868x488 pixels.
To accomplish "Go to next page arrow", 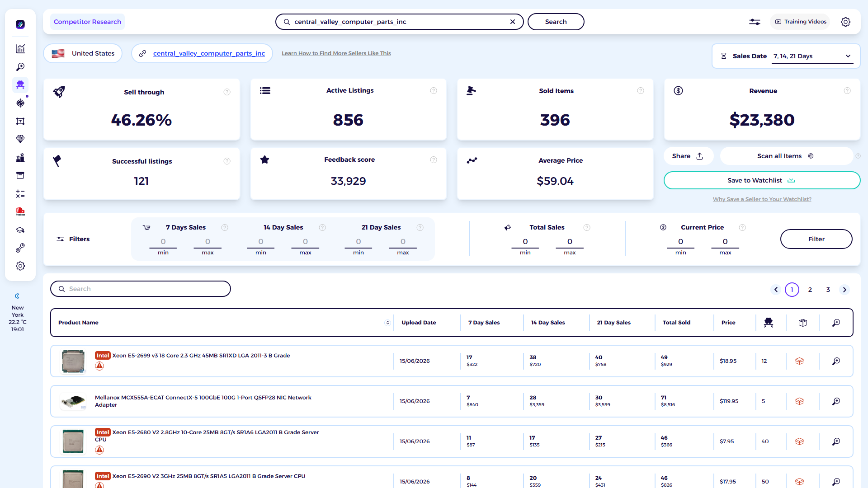I will pyautogui.click(x=844, y=290).
